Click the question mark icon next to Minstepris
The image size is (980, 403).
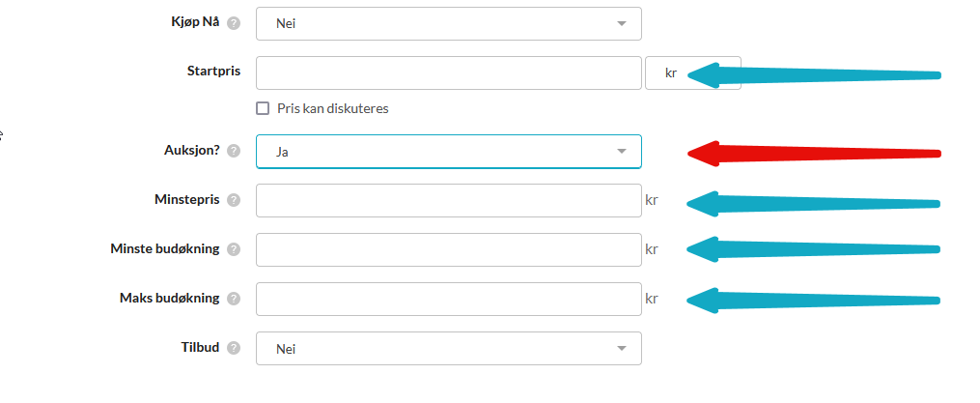234,201
